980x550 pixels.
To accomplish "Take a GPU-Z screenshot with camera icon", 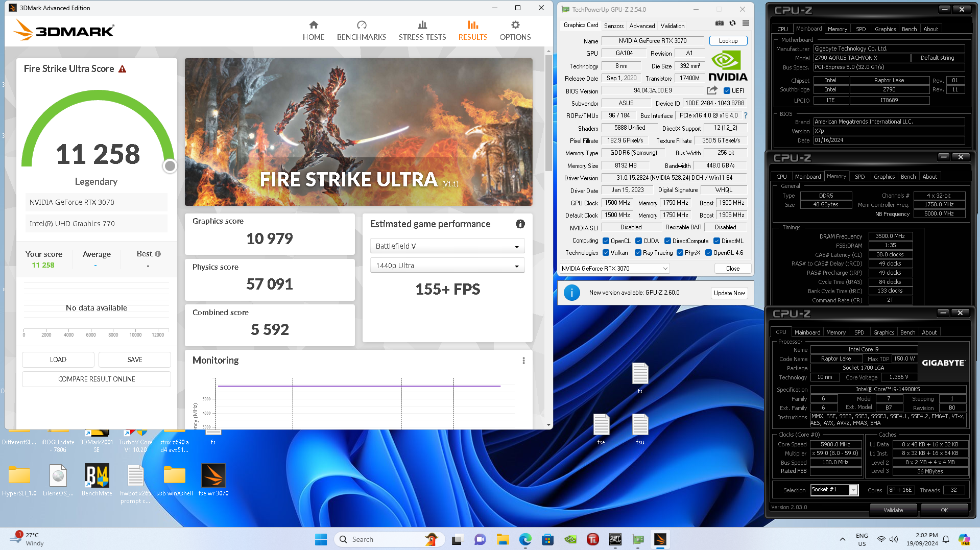I will [x=719, y=23].
